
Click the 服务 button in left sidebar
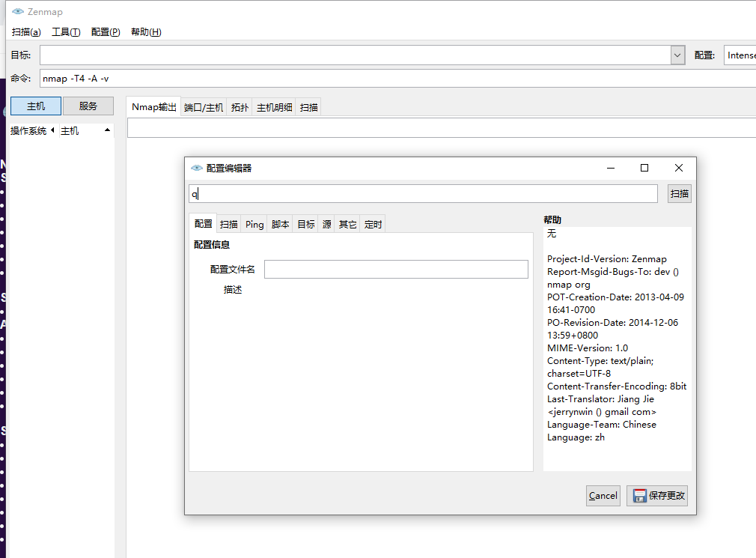pyautogui.click(x=88, y=106)
